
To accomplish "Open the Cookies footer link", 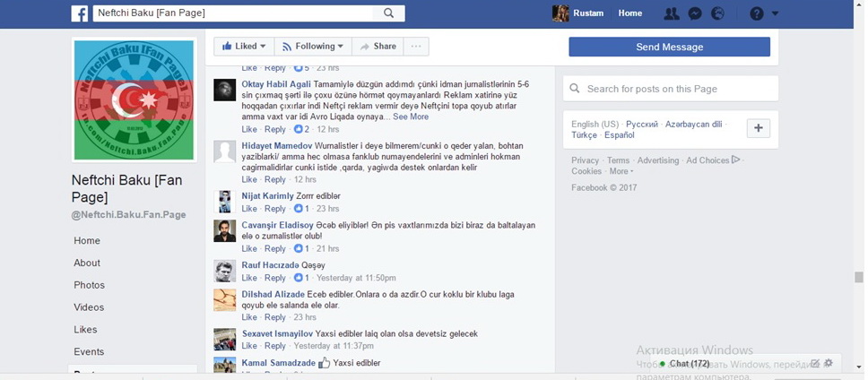I will coord(586,171).
